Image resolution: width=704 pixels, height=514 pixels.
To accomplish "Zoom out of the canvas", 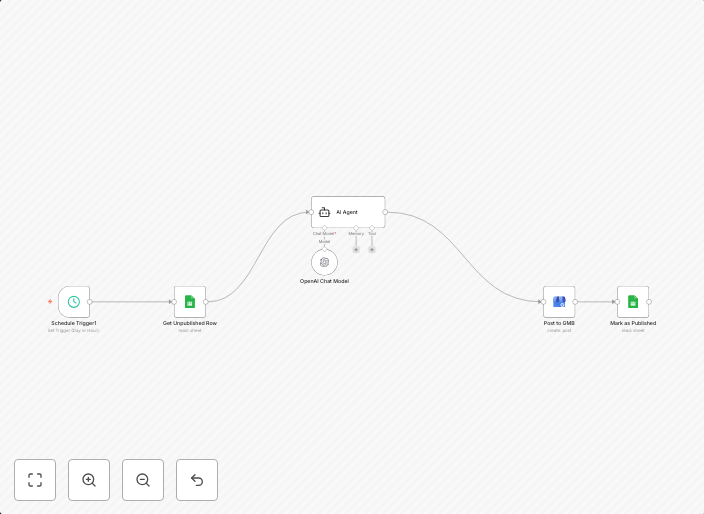I will (x=143, y=480).
